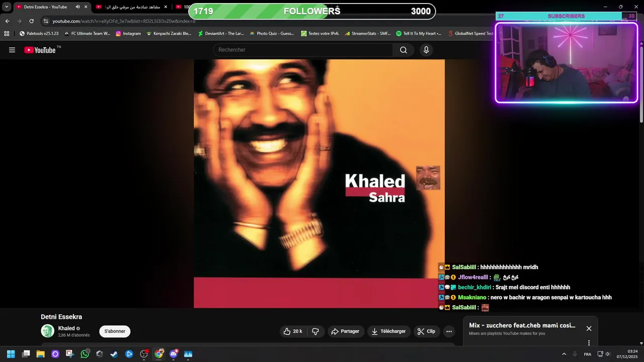644x362 pixels.
Task: Open WhatsApp from the taskbar
Action: coord(85,354)
